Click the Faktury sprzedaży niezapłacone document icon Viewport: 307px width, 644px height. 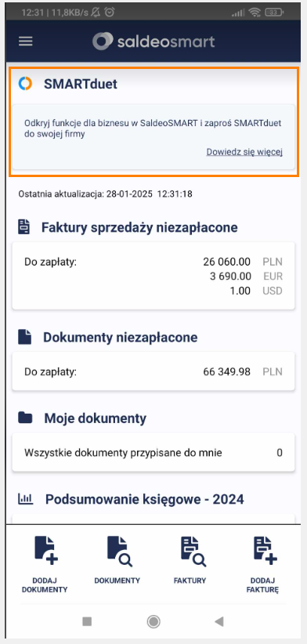[x=24, y=226]
